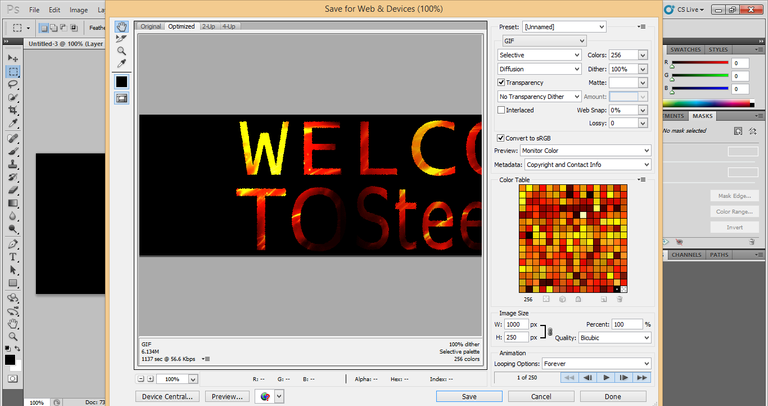Switch to the Original tab
This screenshot has width=768, height=406.
click(x=150, y=26)
